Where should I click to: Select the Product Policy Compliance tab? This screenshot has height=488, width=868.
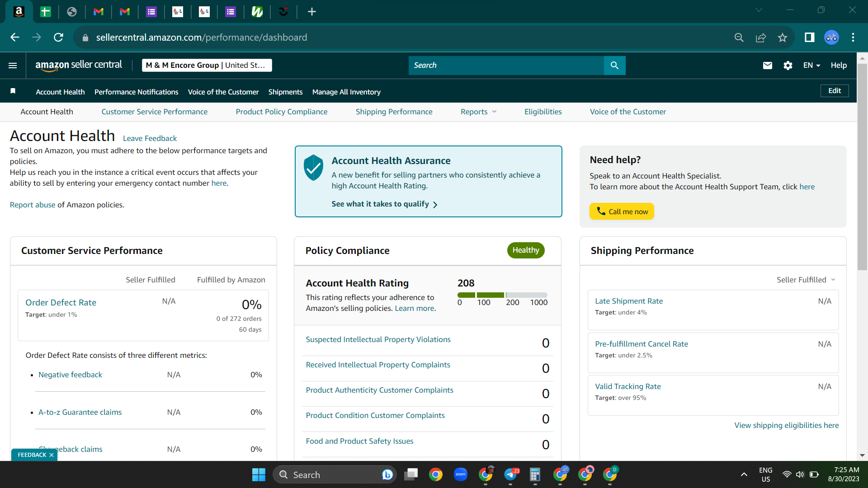click(282, 112)
